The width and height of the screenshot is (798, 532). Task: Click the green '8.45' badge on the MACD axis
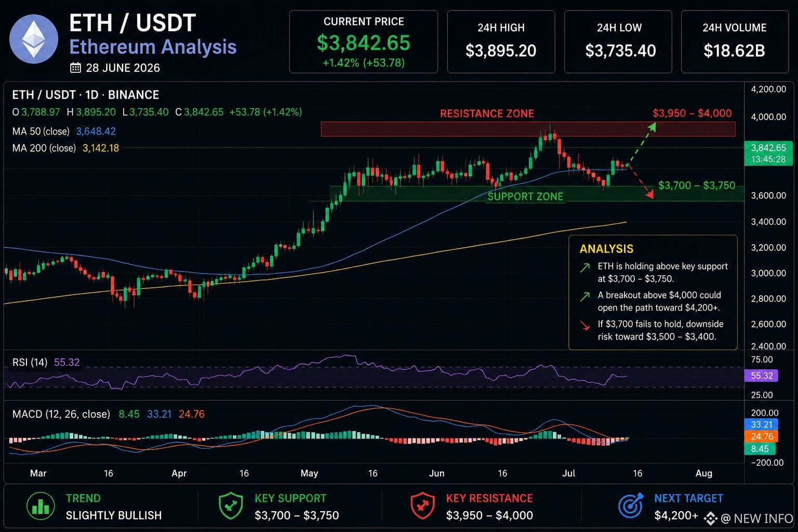point(761,449)
